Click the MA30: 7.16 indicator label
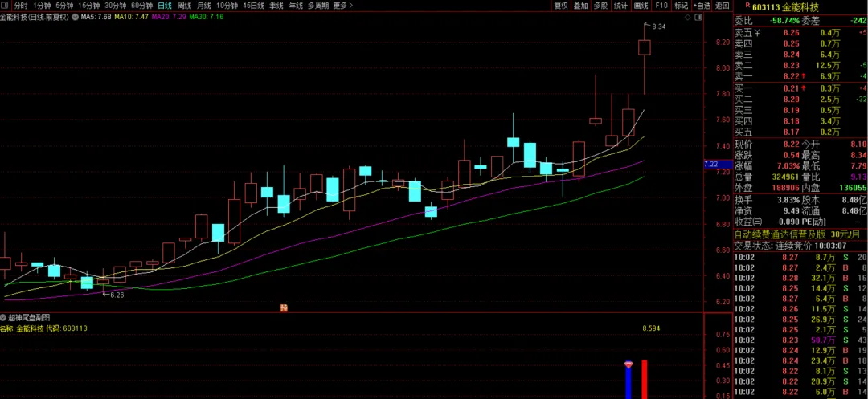The height and width of the screenshot is (399, 868). [206, 17]
